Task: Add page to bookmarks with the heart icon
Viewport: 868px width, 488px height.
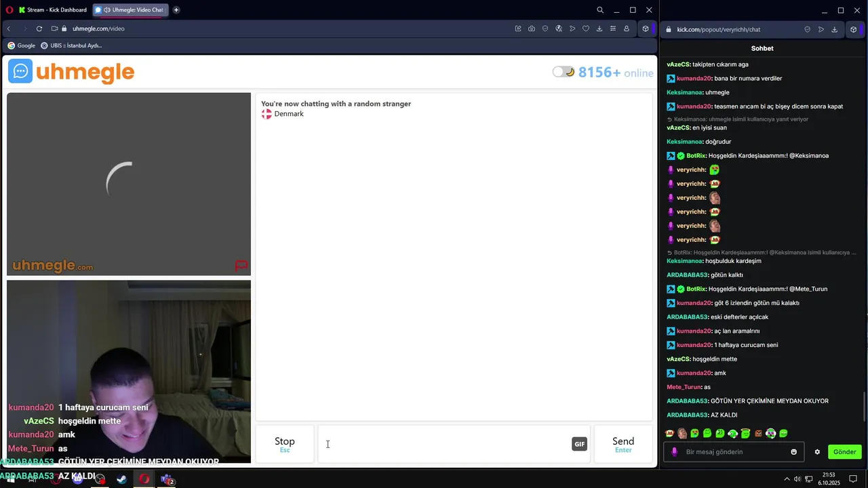Action: pos(586,28)
